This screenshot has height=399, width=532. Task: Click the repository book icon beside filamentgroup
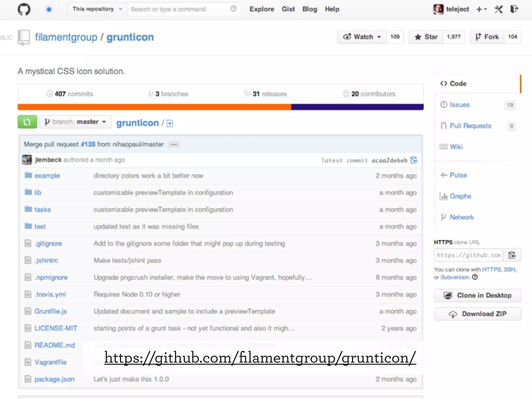click(24, 37)
